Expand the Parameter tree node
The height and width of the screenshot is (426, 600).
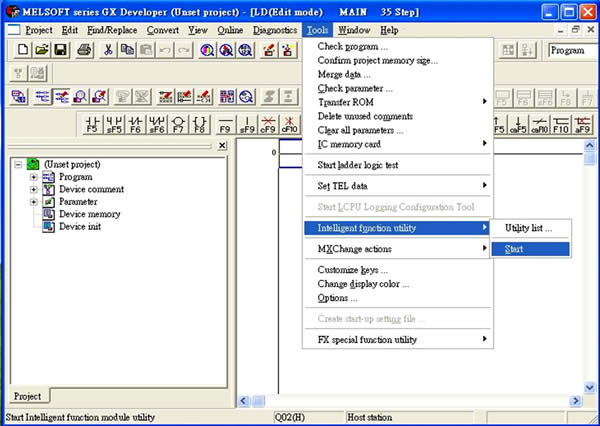coord(34,202)
